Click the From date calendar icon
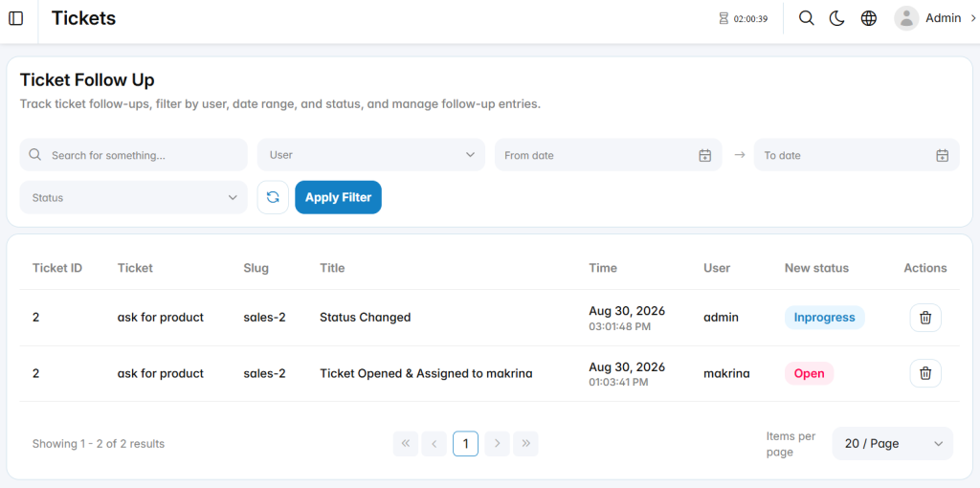 (705, 156)
